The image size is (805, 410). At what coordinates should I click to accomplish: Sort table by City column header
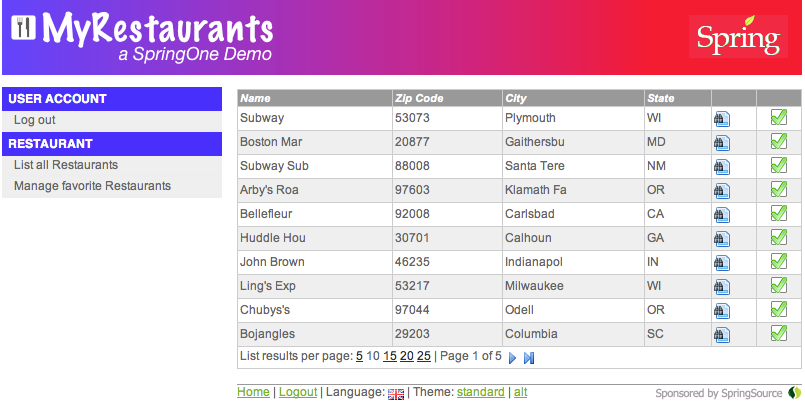(516, 98)
